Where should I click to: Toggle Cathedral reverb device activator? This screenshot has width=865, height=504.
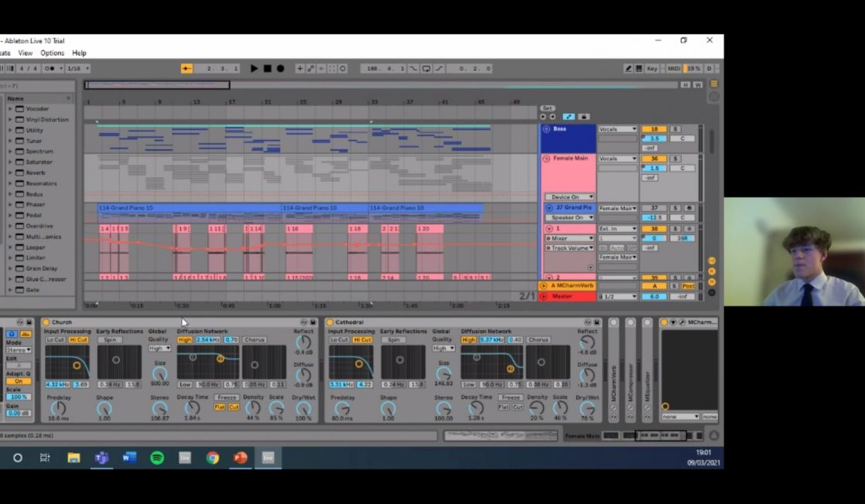point(330,322)
